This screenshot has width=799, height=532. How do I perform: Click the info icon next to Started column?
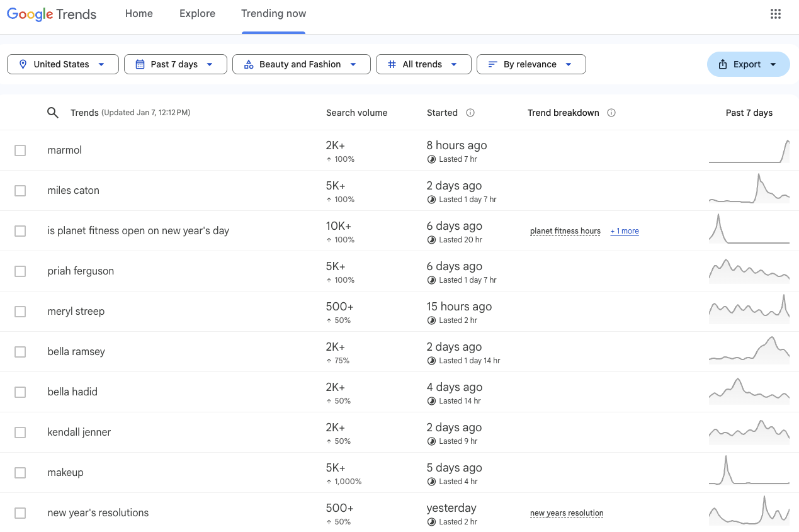coord(470,112)
